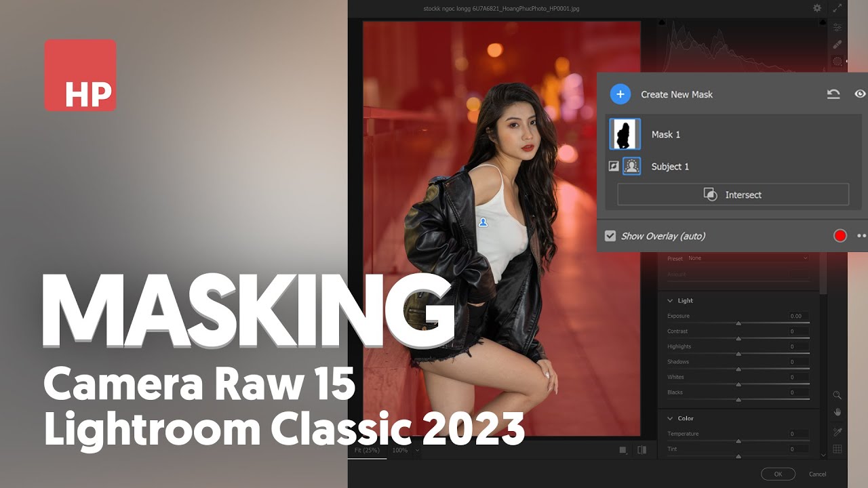Screen dimensions: 868x488
Task: Select the Hand tool
Action: tap(837, 411)
